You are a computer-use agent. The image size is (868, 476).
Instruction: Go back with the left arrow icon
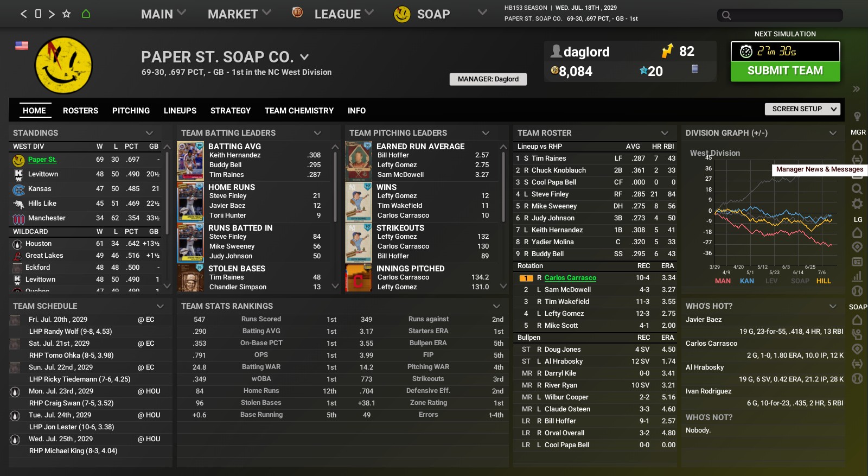pos(23,14)
